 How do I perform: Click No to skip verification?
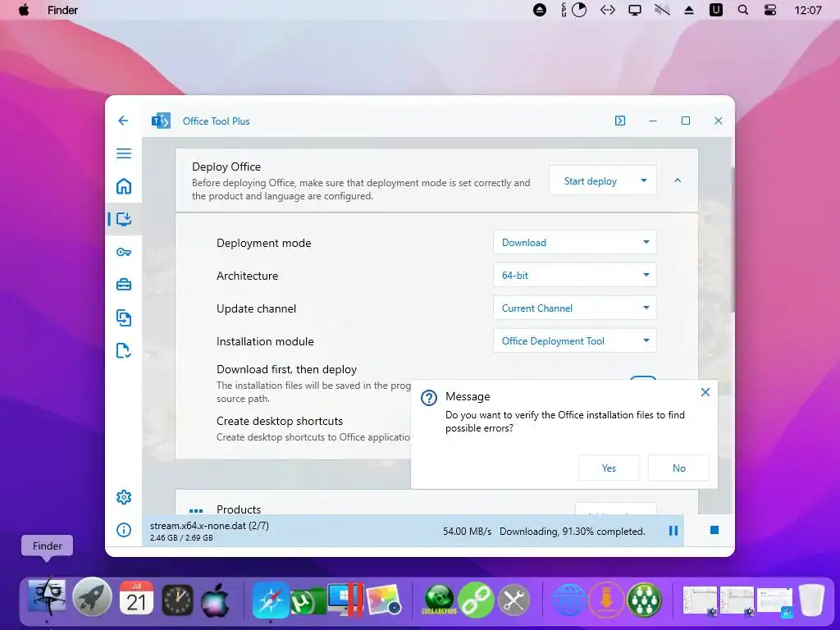pyautogui.click(x=678, y=468)
